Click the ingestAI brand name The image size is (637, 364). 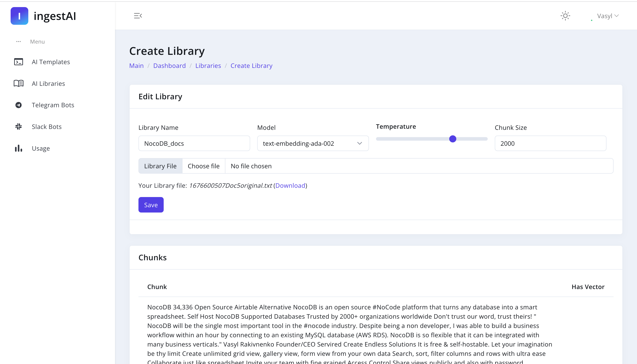[55, 16]
